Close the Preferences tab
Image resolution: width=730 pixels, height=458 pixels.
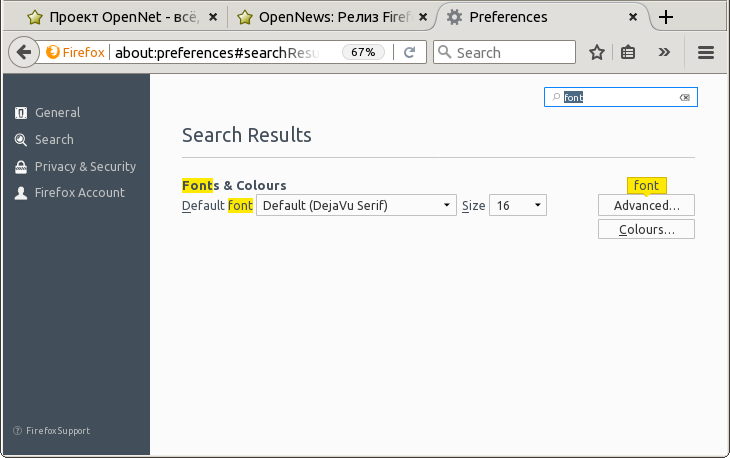pos(633,17)
